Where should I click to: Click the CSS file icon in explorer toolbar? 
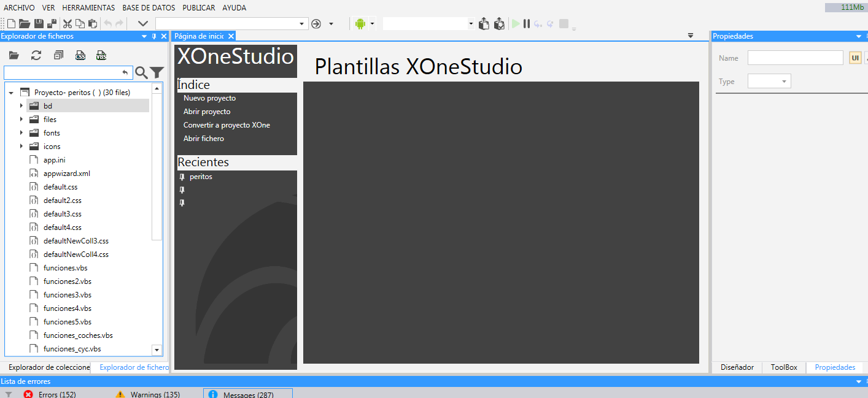[x=80, y=55]
